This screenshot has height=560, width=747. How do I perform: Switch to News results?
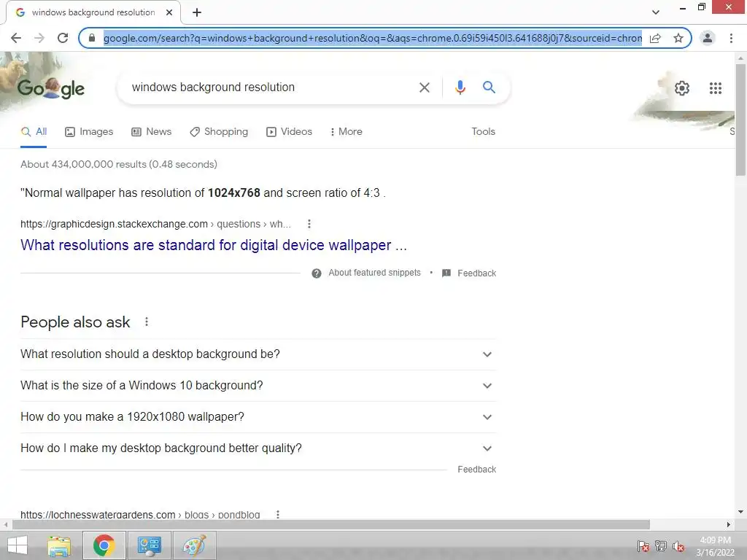coord(152,132)
